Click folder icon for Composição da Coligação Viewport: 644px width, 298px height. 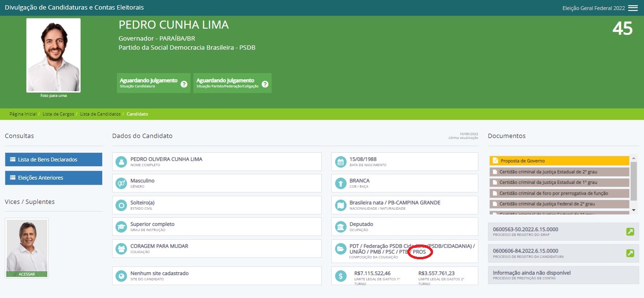(x=341, y=248)
